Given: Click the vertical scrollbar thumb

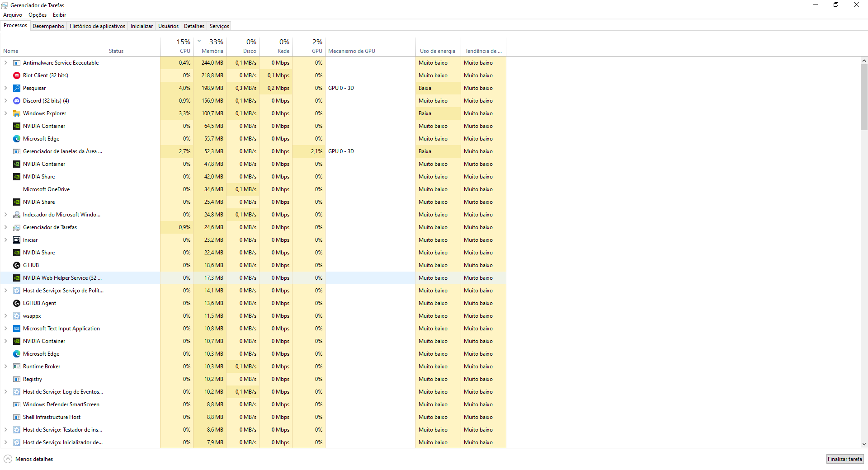Looking at the screenshot, I should [x=864, y=97].
